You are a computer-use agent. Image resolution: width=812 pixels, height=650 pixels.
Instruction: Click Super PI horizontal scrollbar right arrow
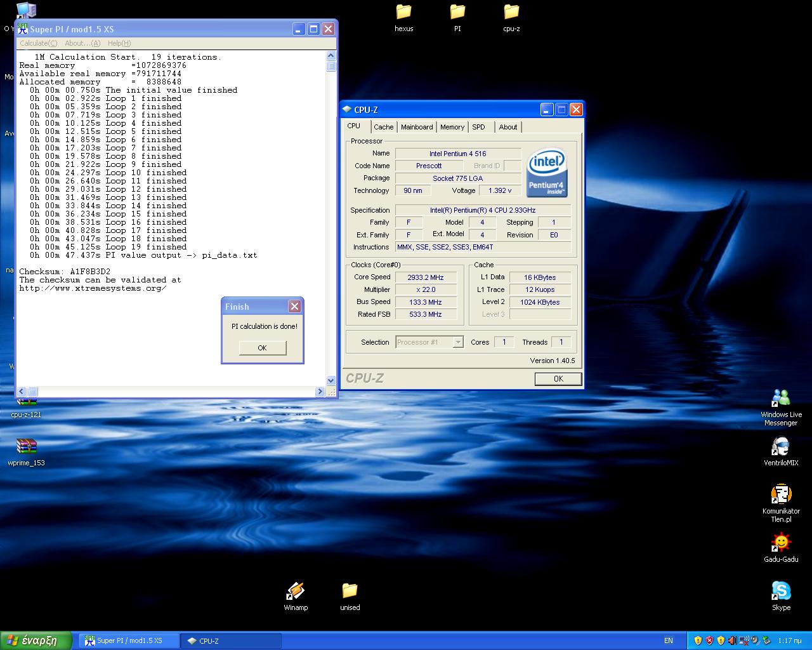pos(320,392)
